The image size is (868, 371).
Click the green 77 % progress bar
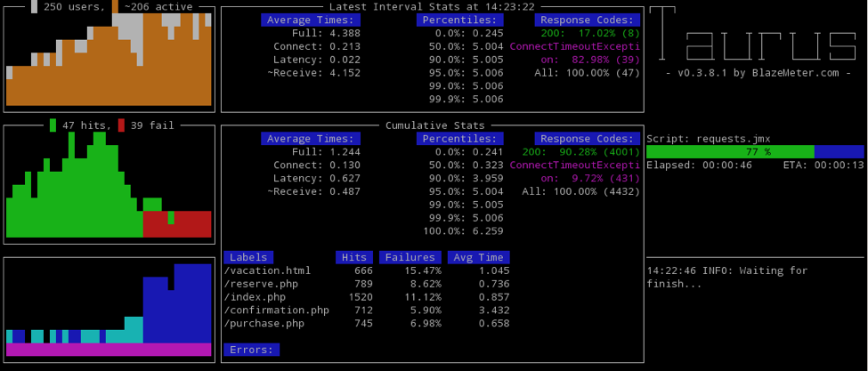[730, 152]
